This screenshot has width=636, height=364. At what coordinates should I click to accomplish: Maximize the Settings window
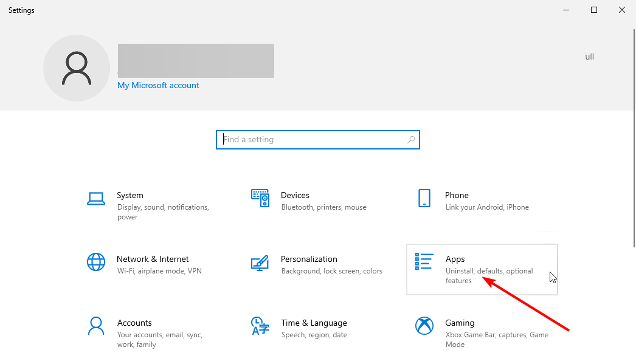(594, 10)
